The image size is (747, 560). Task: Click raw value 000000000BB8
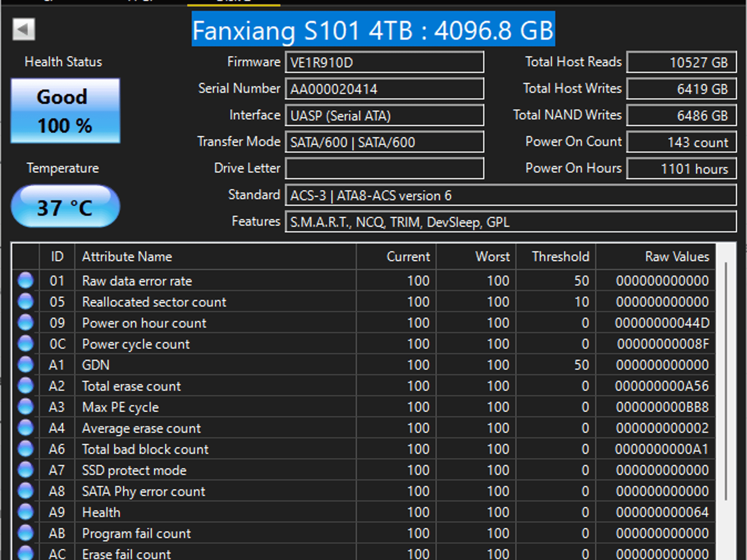[662, 407]
